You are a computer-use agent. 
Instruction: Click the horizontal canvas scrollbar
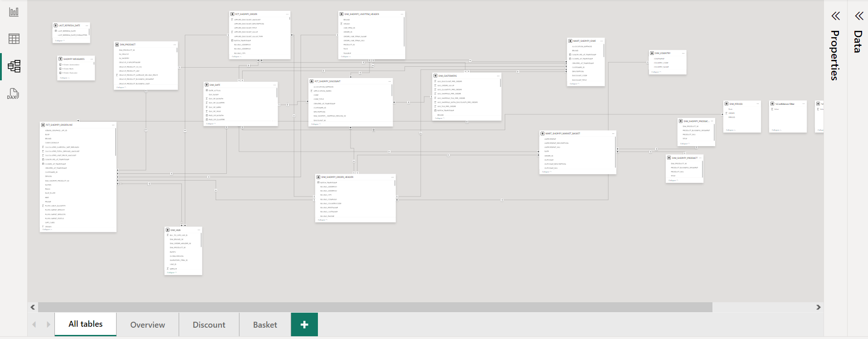375,307
